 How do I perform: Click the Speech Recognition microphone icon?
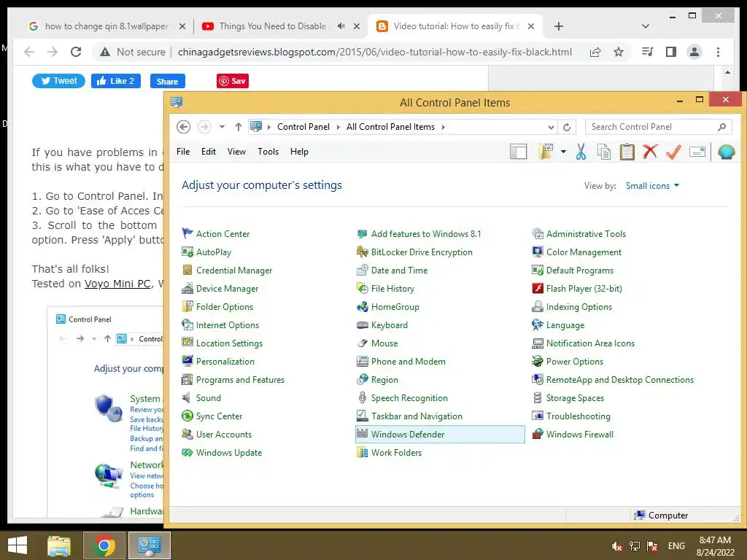coord(362,397)
